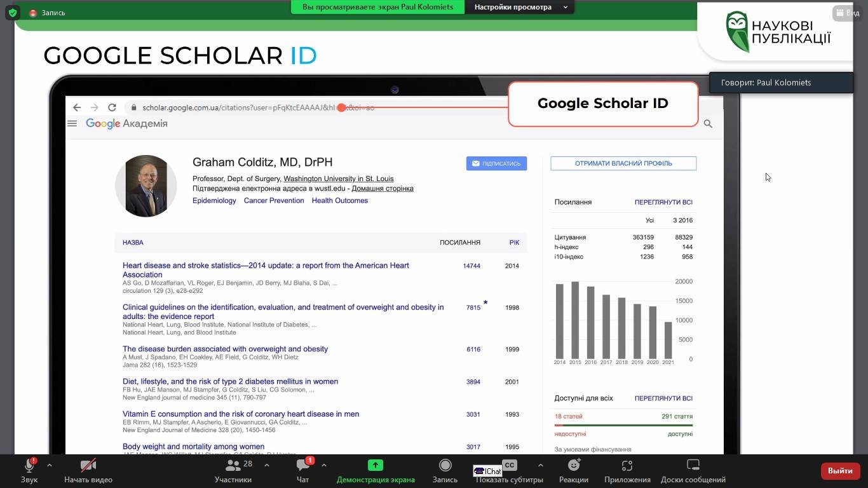868x488 pixels.
Task: Leave meeting with Выйти button
Action: 840,471
